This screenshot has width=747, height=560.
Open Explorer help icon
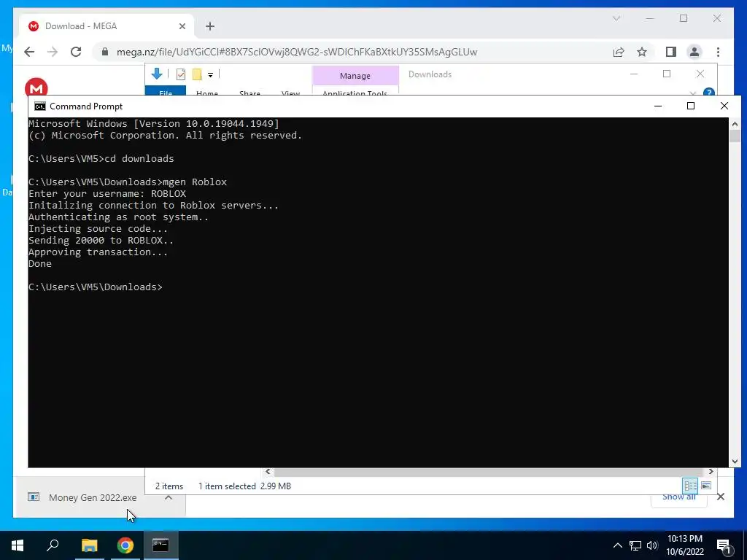click(x=708, y=92)
